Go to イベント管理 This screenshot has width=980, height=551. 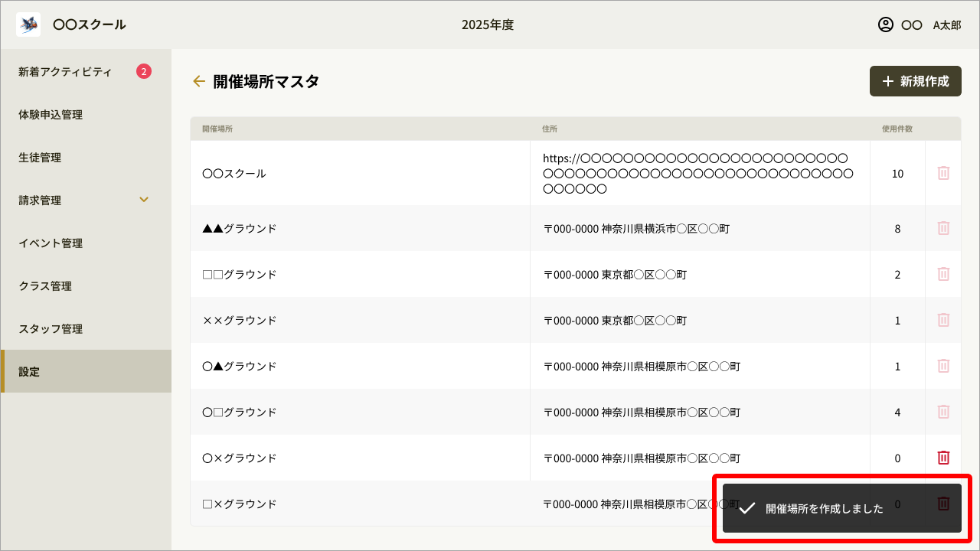click(49, 243)
